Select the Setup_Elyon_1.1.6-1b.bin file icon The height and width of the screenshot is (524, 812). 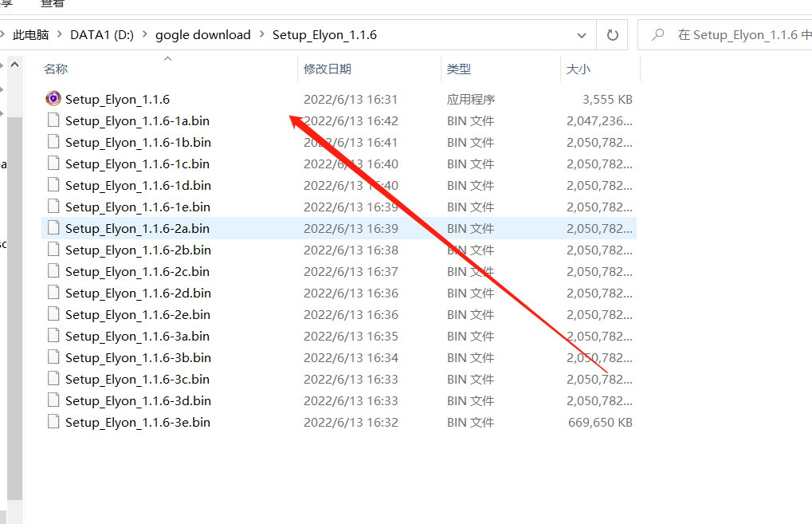pyautogui.click(x=53, y=142)
